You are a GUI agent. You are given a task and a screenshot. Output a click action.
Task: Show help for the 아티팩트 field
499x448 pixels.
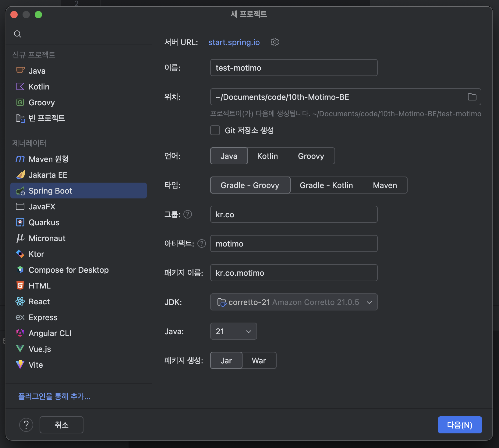202,243
